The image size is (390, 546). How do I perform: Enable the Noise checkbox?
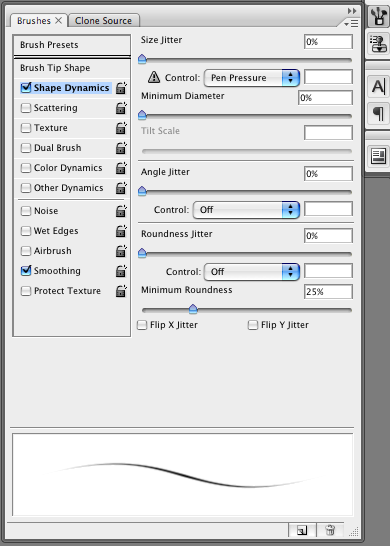click(26, 211)
